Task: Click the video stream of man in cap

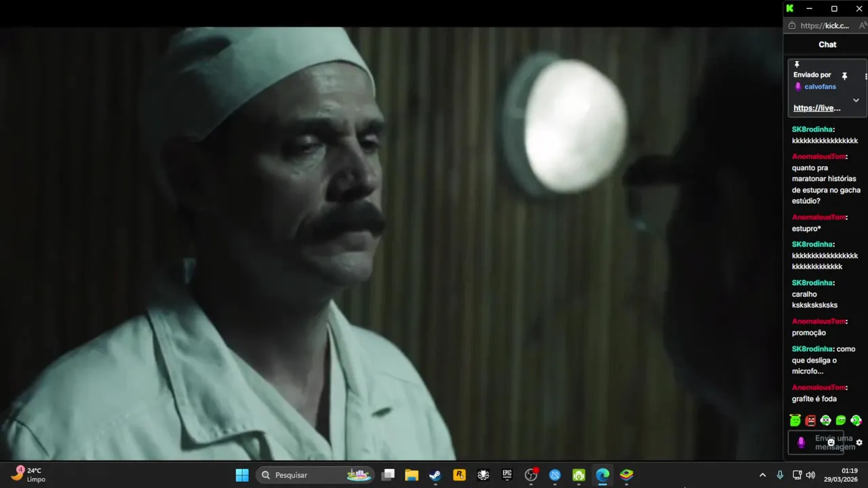Action: (391, 243)
